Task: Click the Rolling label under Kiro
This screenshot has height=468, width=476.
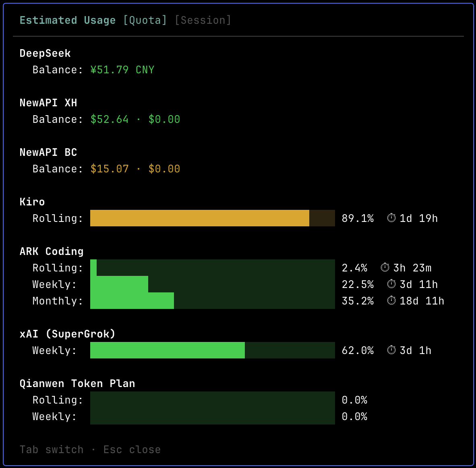Action: pos(58,218)
